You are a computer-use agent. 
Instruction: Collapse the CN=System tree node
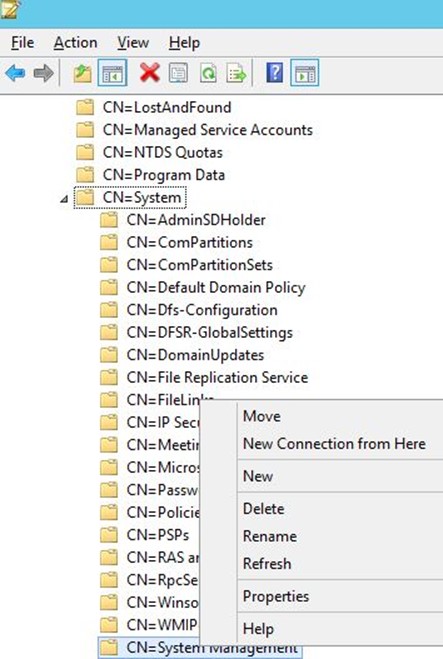(x=64, y=198)
